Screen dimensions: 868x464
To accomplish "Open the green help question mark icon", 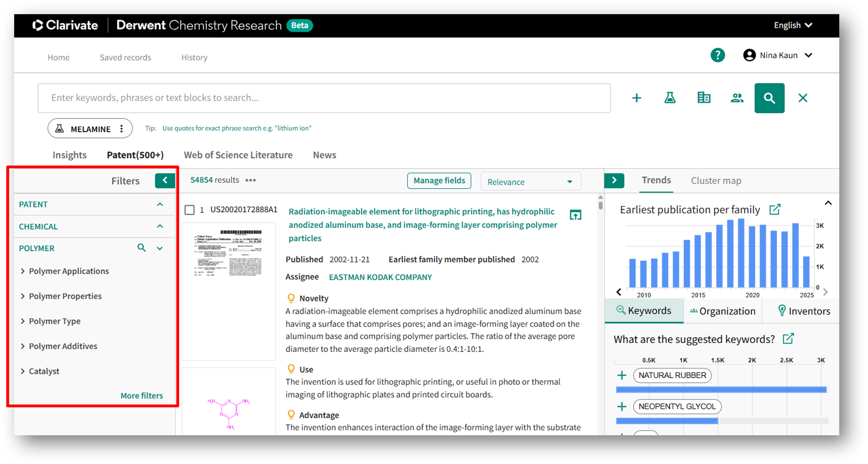I will click(717, 55).
